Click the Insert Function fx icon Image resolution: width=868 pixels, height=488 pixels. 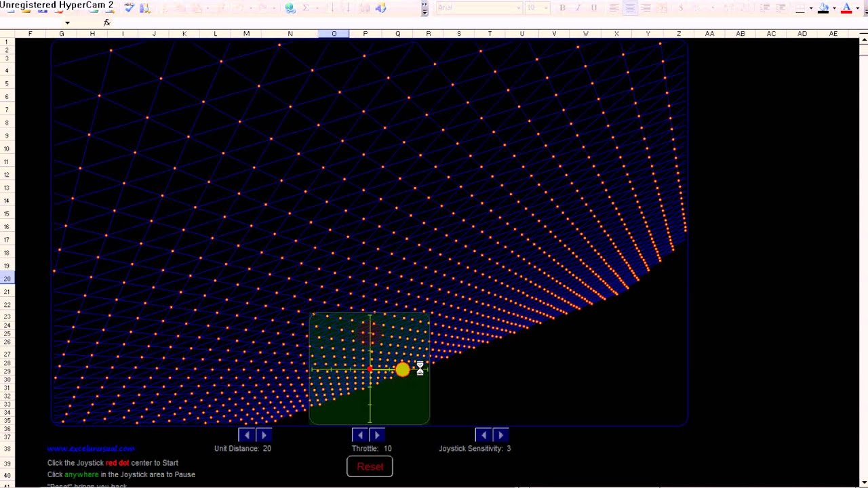106,22
